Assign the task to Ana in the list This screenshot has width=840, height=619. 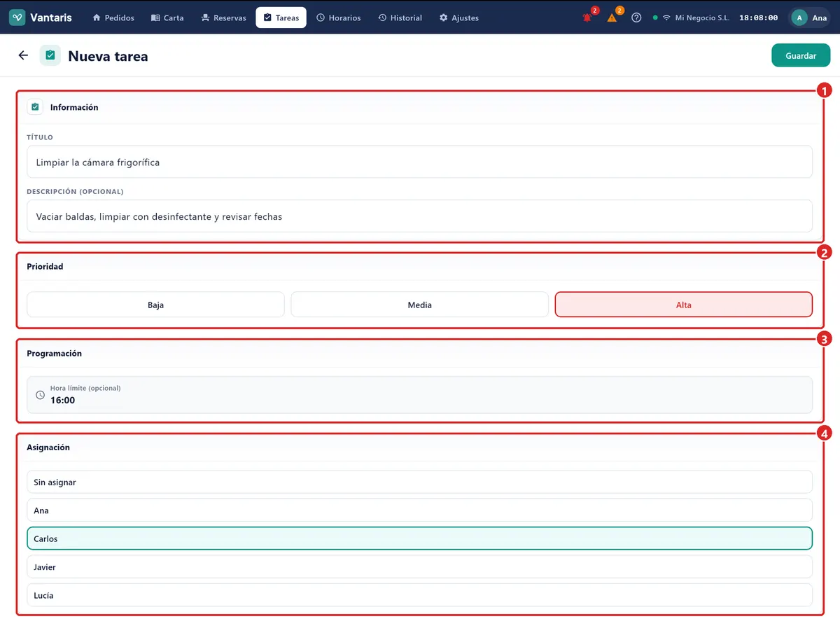click(420, 510)
